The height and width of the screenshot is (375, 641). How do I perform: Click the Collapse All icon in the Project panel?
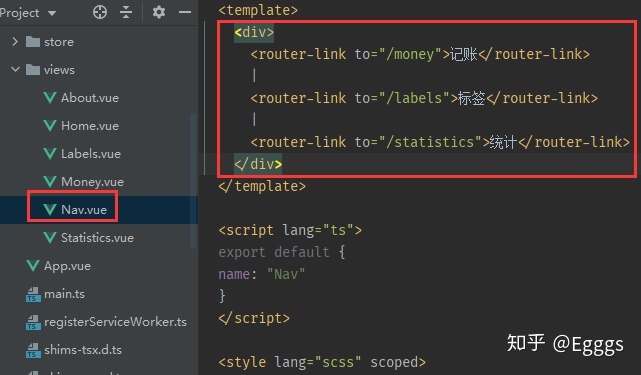126,12
